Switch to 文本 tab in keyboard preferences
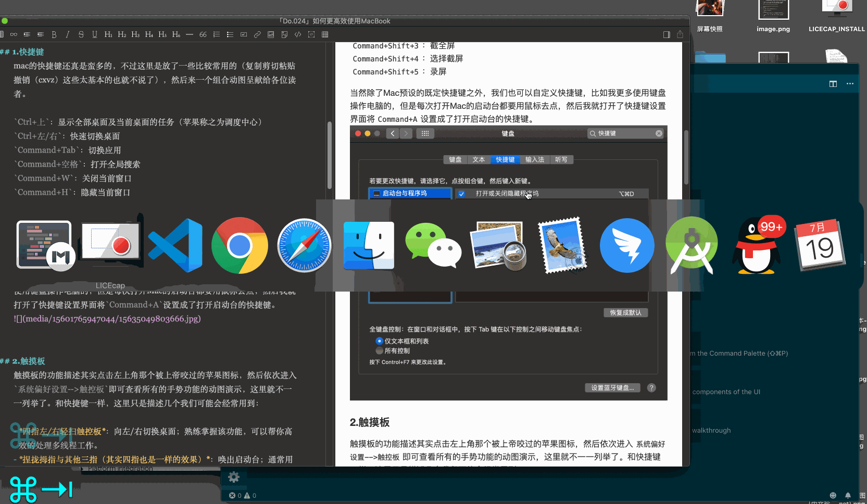 click(479, 160)
